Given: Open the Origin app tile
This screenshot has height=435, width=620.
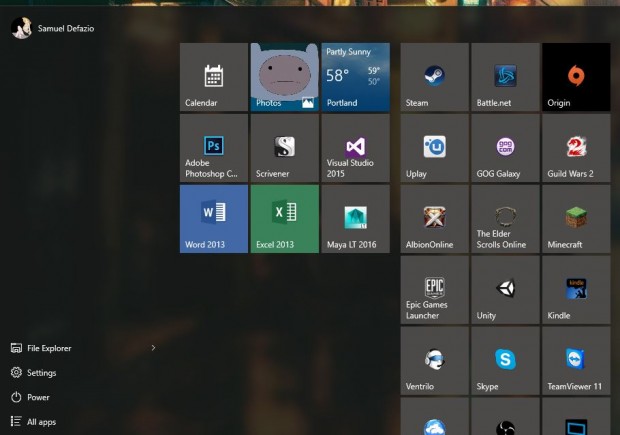Looking at the screenshot, I should pos(576,77).
